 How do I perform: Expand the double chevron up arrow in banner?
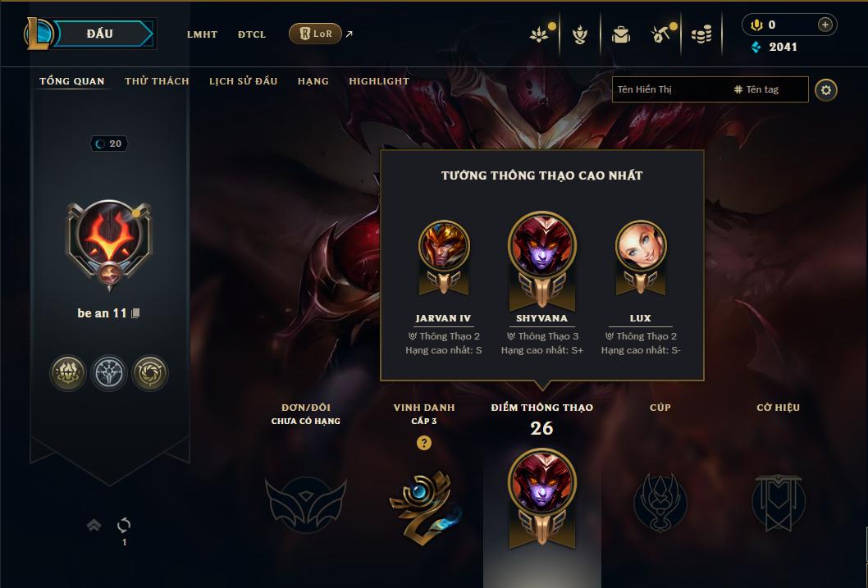point(94,525)
